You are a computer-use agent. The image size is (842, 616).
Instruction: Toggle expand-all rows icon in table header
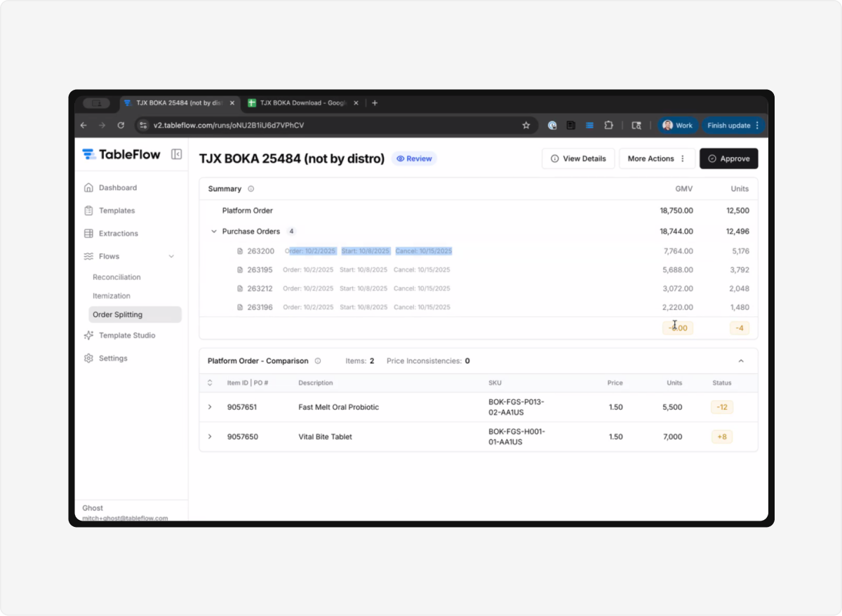point(210,383)
